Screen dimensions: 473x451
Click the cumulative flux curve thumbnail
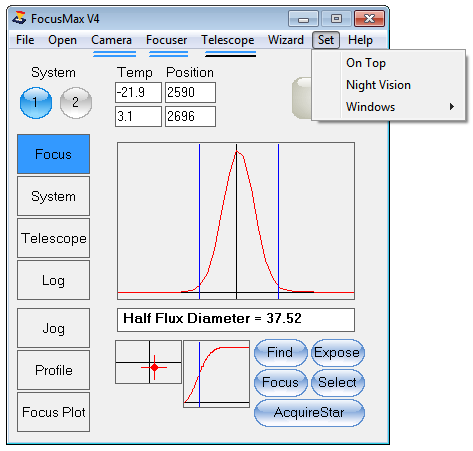coord(217,374)
